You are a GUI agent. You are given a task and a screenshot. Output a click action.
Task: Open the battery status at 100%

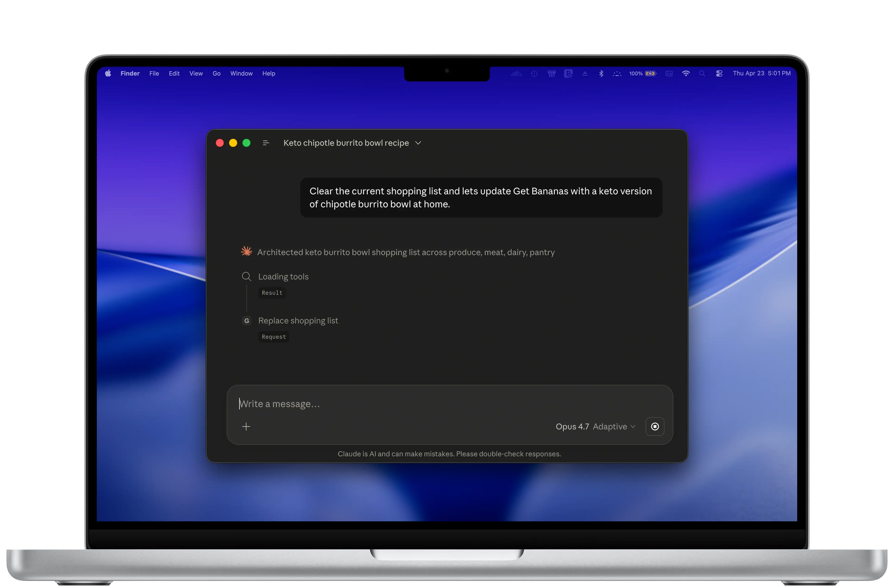[643, 74]
